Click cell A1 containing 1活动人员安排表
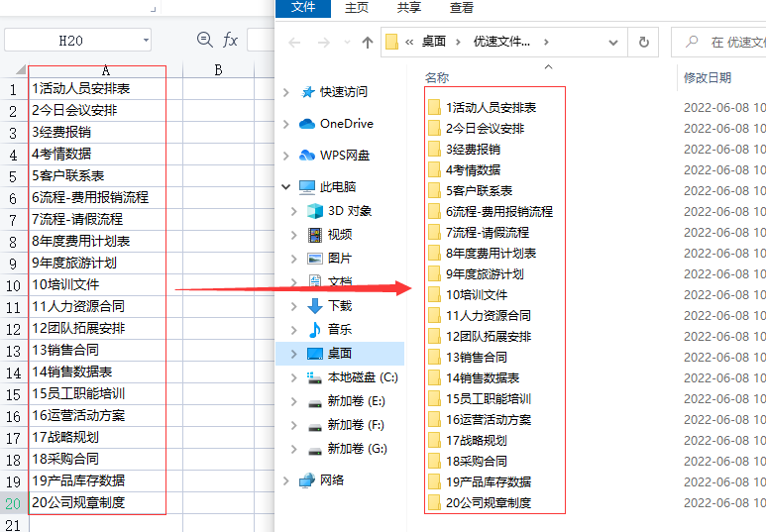 pyautogui.click(x=105, y=88)
